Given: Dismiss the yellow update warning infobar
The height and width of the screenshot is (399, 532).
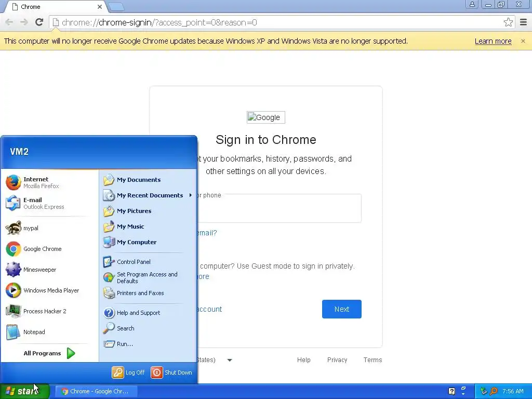Looking at the screenshot, I should coord(523,41).
